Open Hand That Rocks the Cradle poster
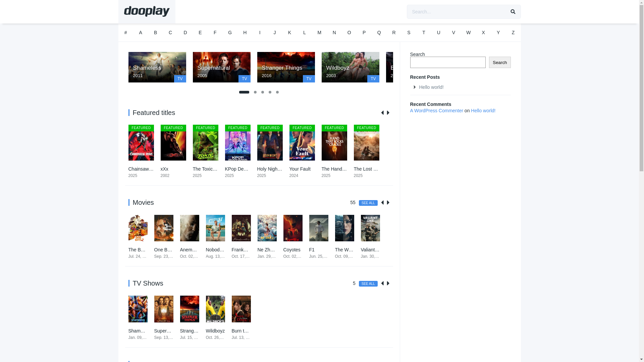 pos(334,143)
